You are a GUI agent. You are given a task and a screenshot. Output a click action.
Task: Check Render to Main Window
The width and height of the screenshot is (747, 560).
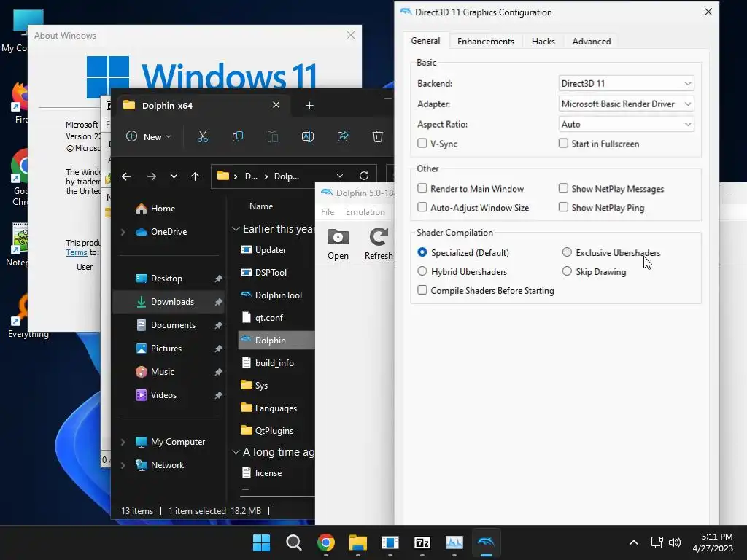(422, 188)
